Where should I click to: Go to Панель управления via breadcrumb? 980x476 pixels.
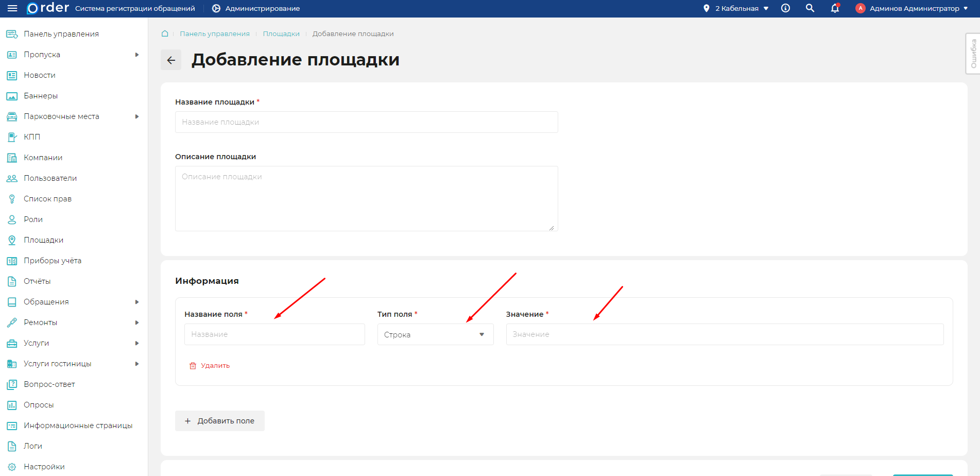pyautogui.click(x=214, y=33)
